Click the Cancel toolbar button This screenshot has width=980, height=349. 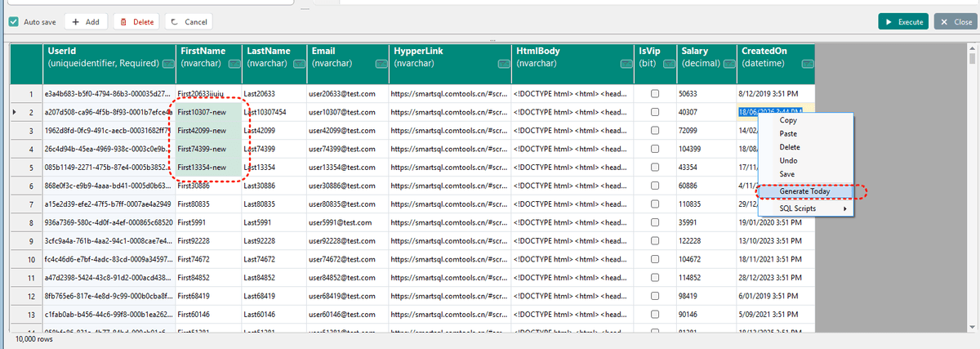(189, 22)
